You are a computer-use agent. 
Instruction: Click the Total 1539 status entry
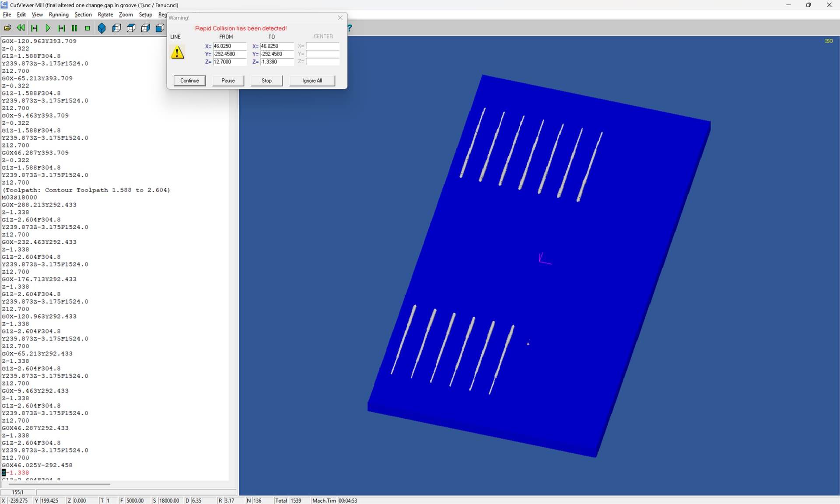pos(289,500)
